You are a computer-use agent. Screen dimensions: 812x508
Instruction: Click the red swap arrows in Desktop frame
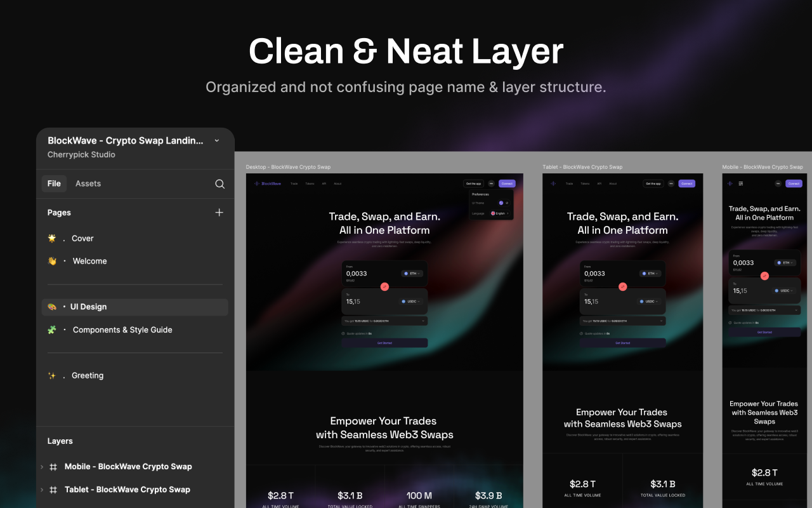[x=384, y=286]
